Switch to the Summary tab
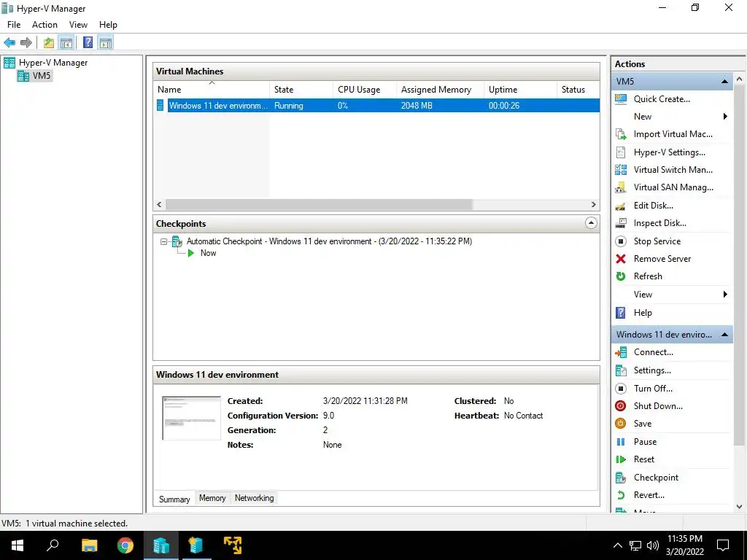Viewport: 747px width, 560px height. tap(174, 499)
